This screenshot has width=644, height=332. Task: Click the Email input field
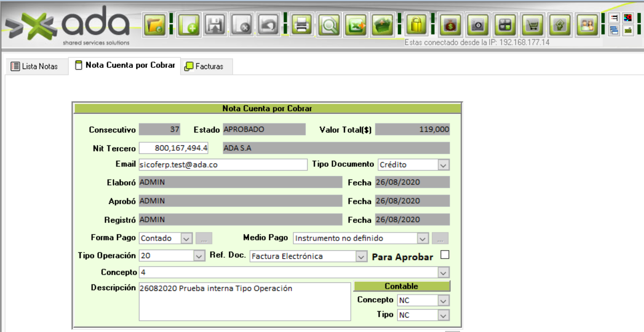(x=223, y=165)
